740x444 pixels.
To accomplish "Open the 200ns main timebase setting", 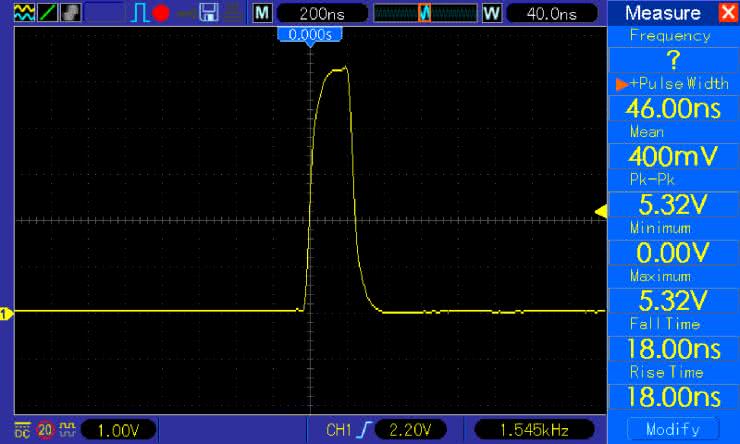I will pyautogui.click(x=319, y=14).
